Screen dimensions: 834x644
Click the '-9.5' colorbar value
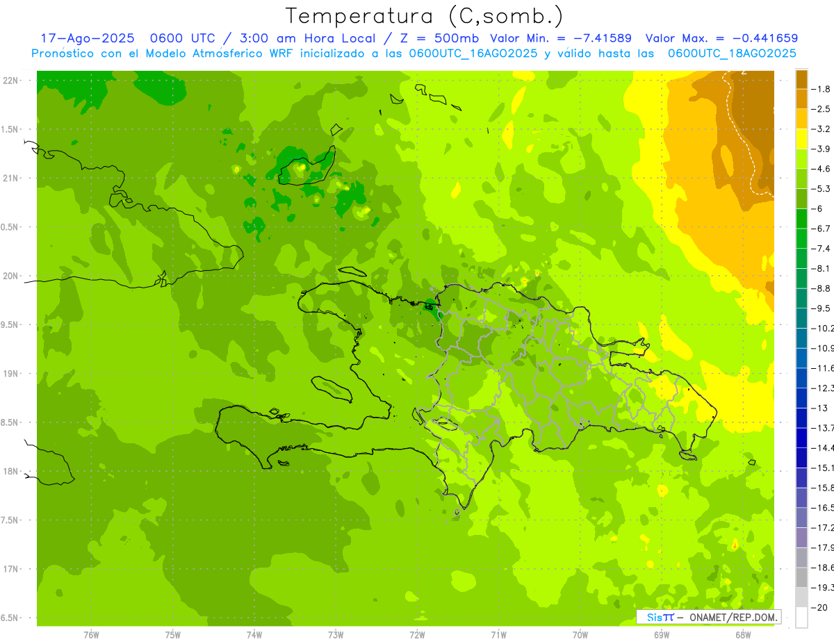click(821, 308)
